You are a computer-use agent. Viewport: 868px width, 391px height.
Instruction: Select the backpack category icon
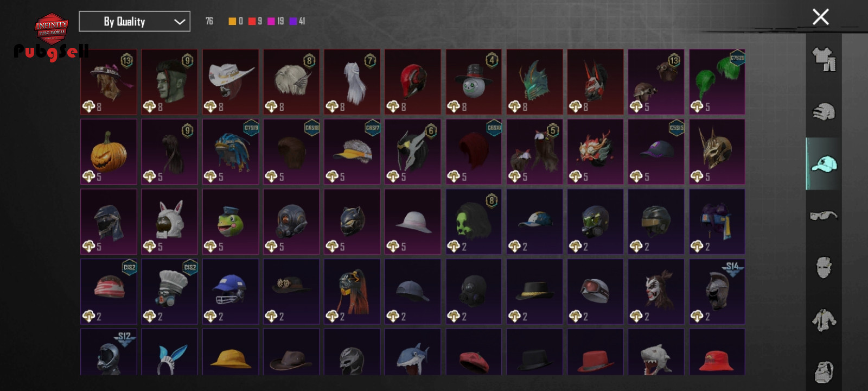coord(824,371)
